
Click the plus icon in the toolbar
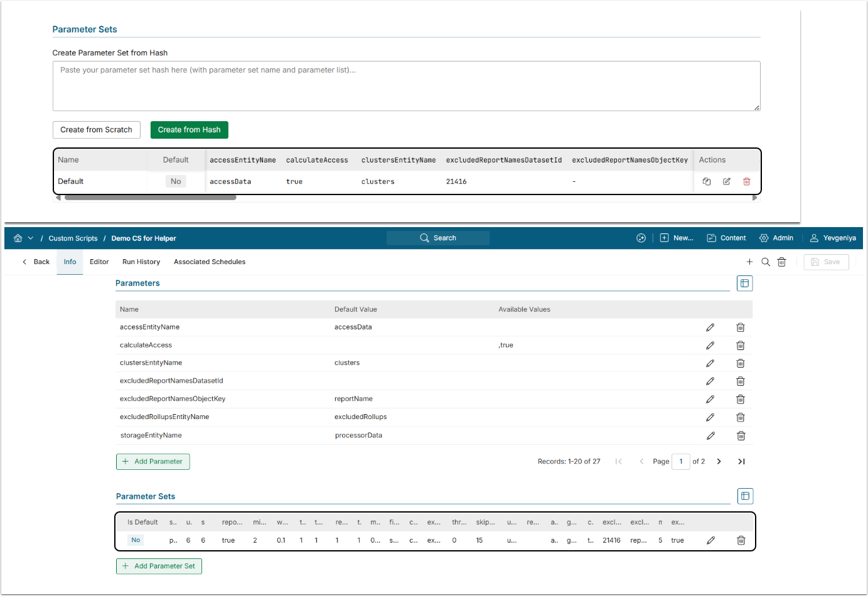(749, 262)
